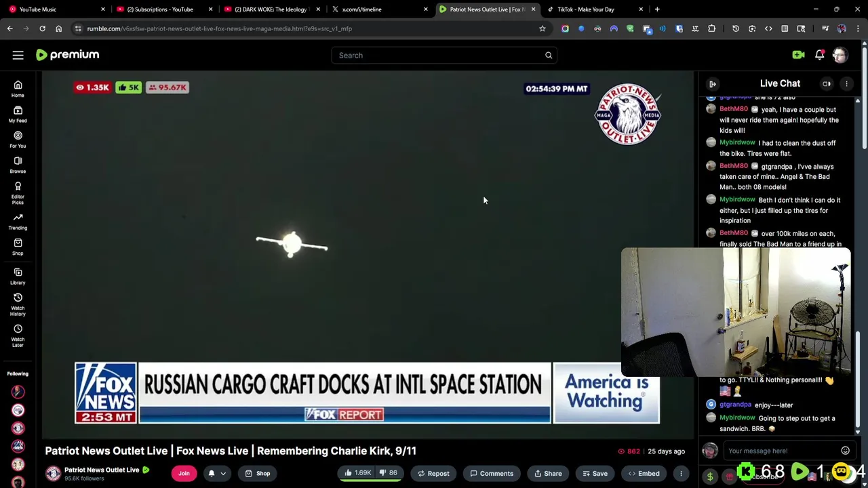Open Browse in the sidebar
The image size is (868, 488).
click(18, 165)
